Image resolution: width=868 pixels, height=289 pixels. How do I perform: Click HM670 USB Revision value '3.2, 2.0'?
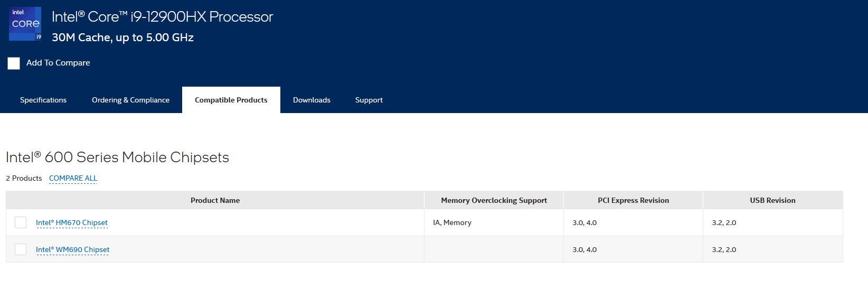click(724, 222)
